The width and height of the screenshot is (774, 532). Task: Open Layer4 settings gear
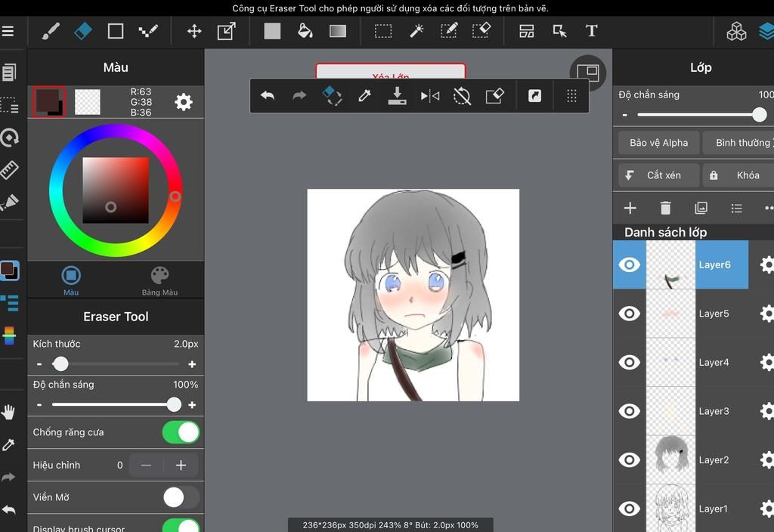766,362
